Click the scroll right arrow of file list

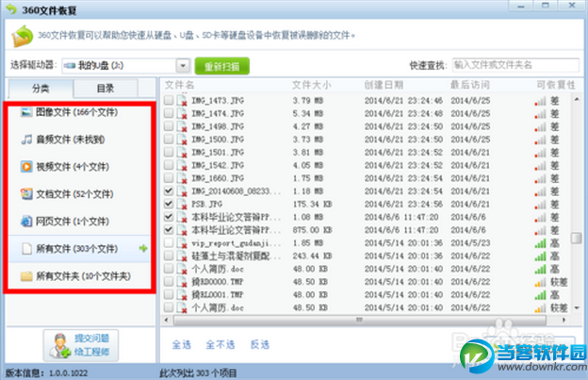(563, 320)
